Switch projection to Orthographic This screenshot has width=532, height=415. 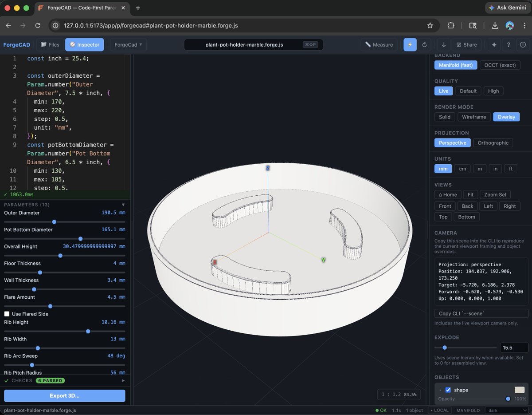493,143
